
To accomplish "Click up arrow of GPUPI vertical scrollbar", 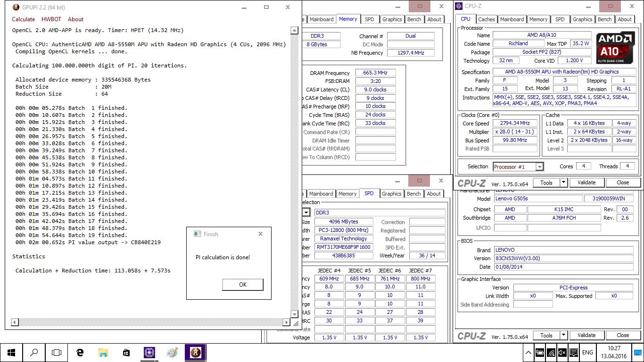I will pyautogui.click(x=294, y=31).
